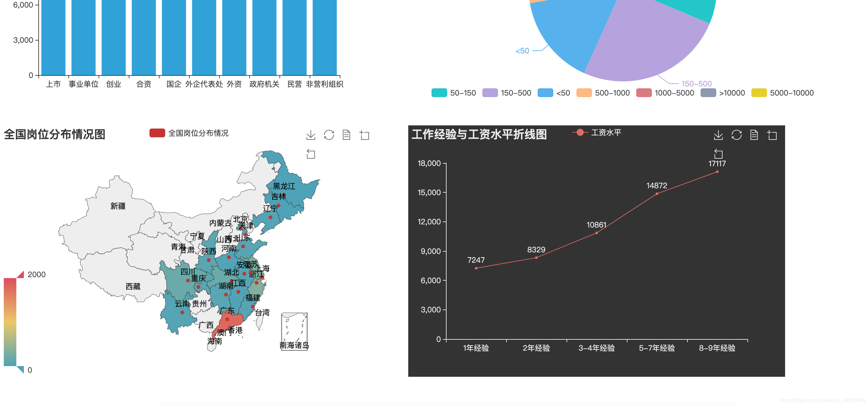This screenshot has width=868, height=406.
Task: Click the 18,000 y-axis label on line chart
Action: [429, 163]
